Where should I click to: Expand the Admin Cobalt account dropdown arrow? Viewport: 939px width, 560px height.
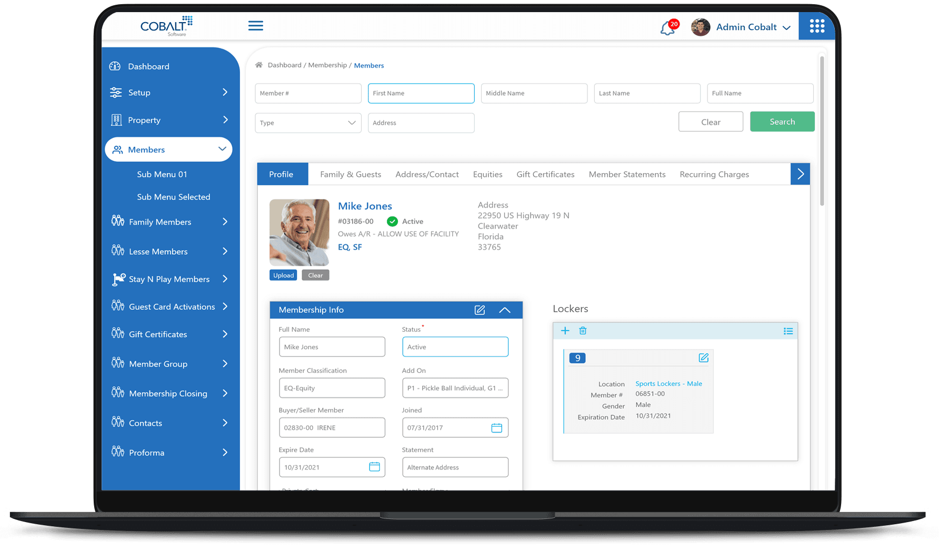pyautogui.click(x=787, y=28)
